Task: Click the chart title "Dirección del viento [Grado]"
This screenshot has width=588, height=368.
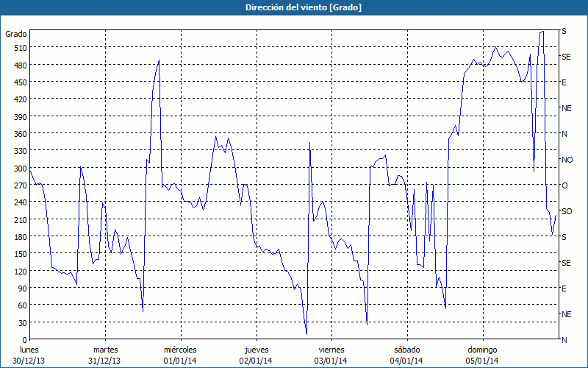Action: [293, 7]
